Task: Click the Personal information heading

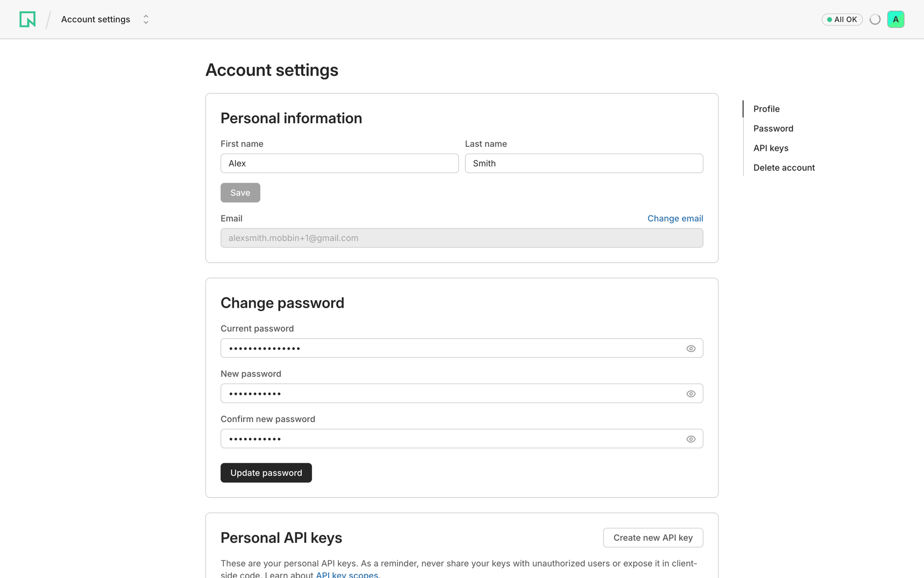Action: point(291,118)
